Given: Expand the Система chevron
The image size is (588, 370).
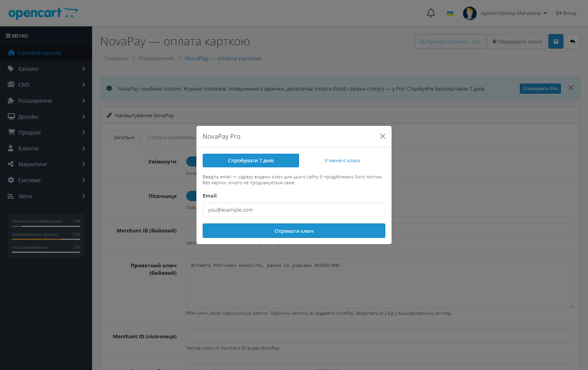Looking at the screenshot, I should pos(83,180).
